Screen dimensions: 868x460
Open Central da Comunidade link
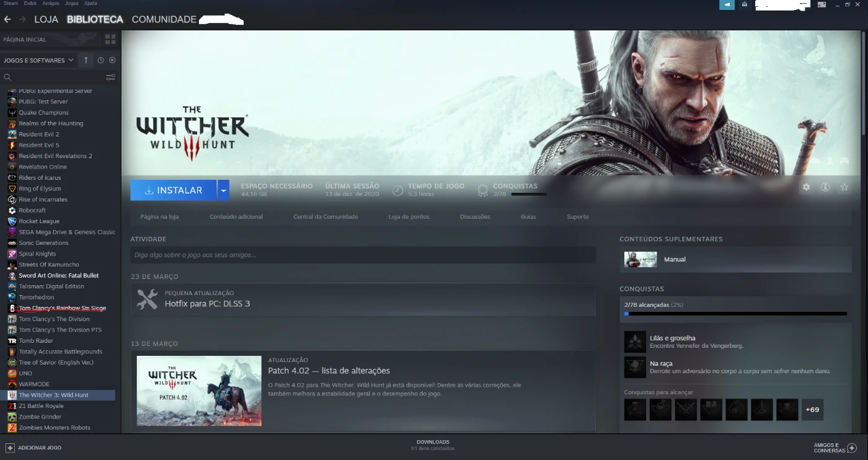point(325,216)
